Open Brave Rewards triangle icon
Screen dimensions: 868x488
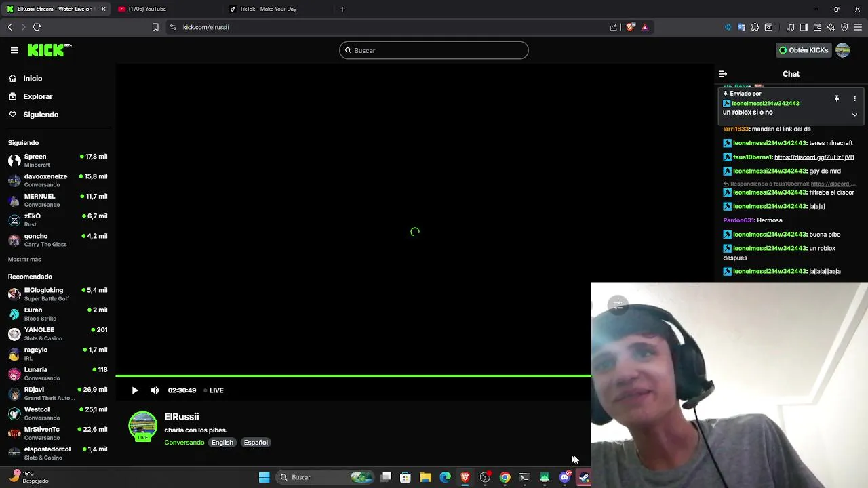click(645, 27)
